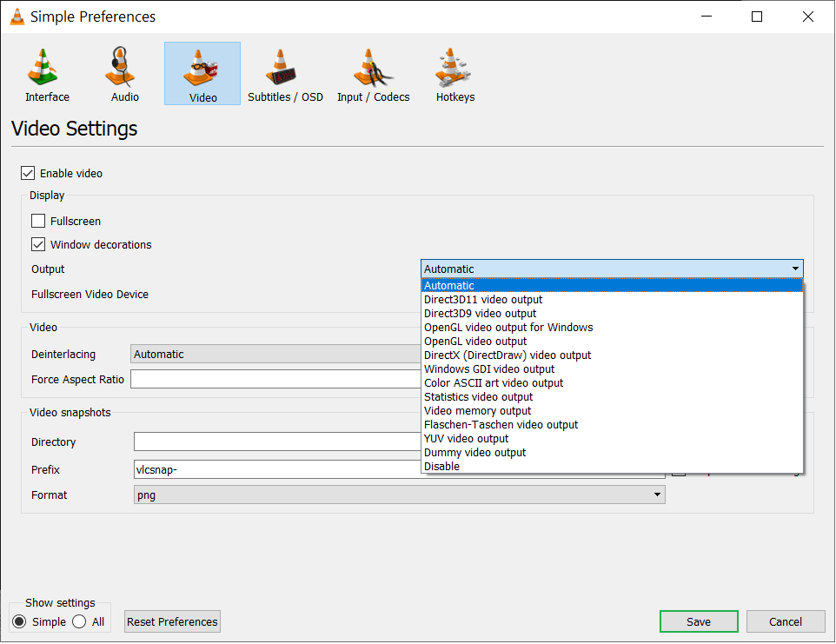The height and width of the screenshot is (644, 836).
Task: Choose Dummy video output
Action: click(x=612, y=452)
